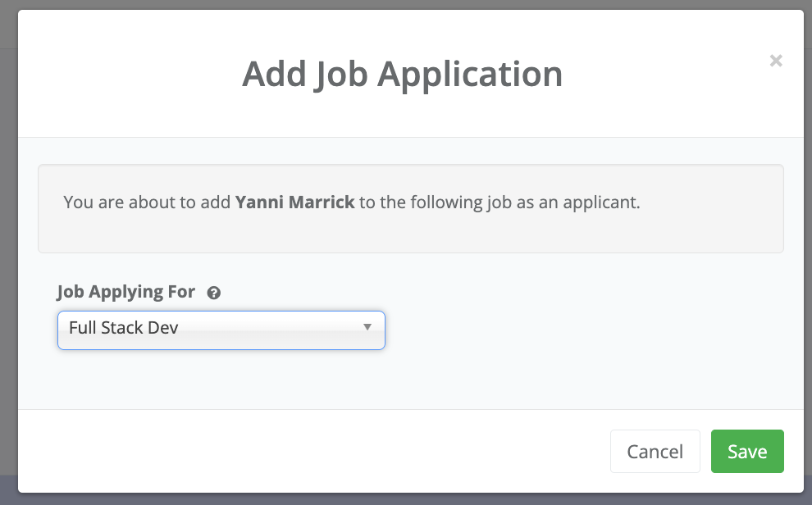Save the job application
The width and height of the screenshot is (812, 505).
tap(746, 452)
